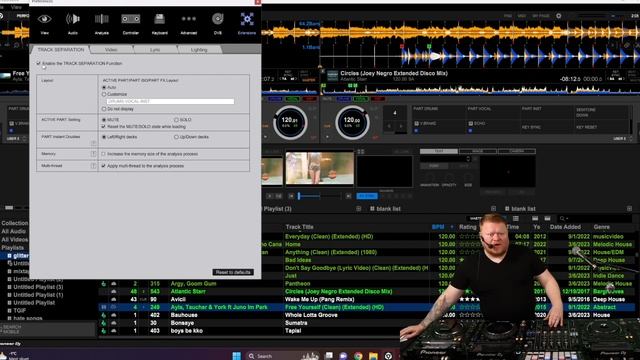Toggle Apply multi-thread to analysis process
Image resolution: width=640 pixels, height=360 pixels.
(104, 166)
